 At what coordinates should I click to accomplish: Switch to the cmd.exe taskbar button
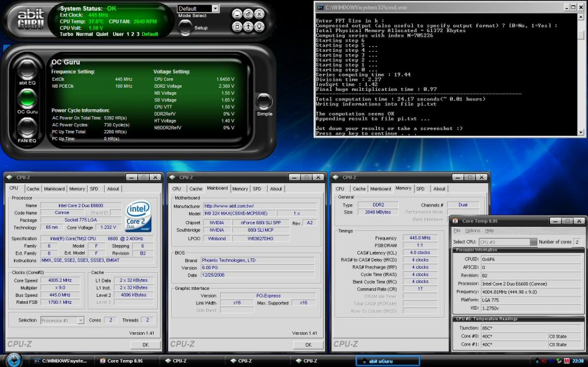pyautogui.click(x=61, y=361)
